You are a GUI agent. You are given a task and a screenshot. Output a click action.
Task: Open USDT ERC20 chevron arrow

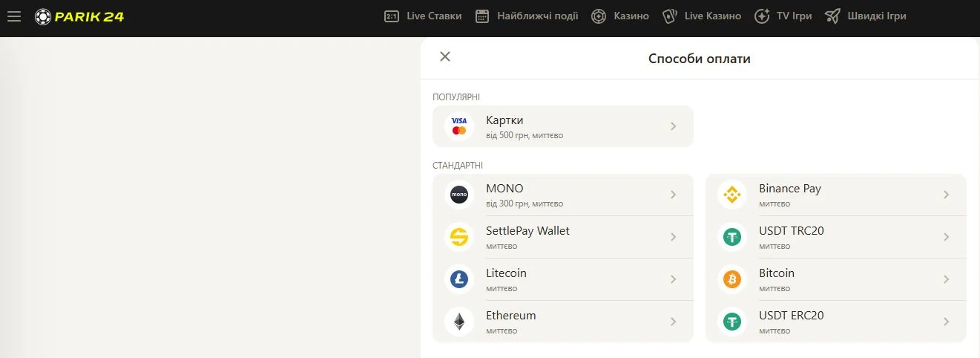tap(947, 322)
